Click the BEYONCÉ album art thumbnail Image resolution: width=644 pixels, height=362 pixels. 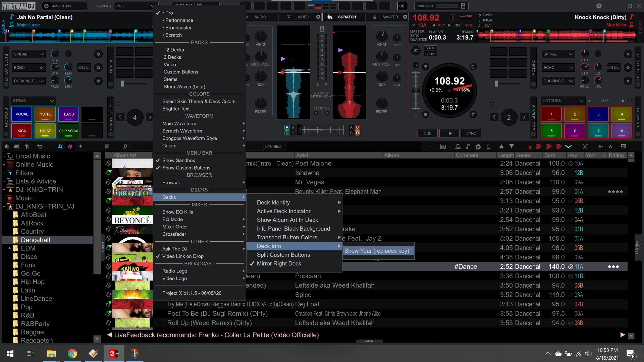(x=132, y=220)
